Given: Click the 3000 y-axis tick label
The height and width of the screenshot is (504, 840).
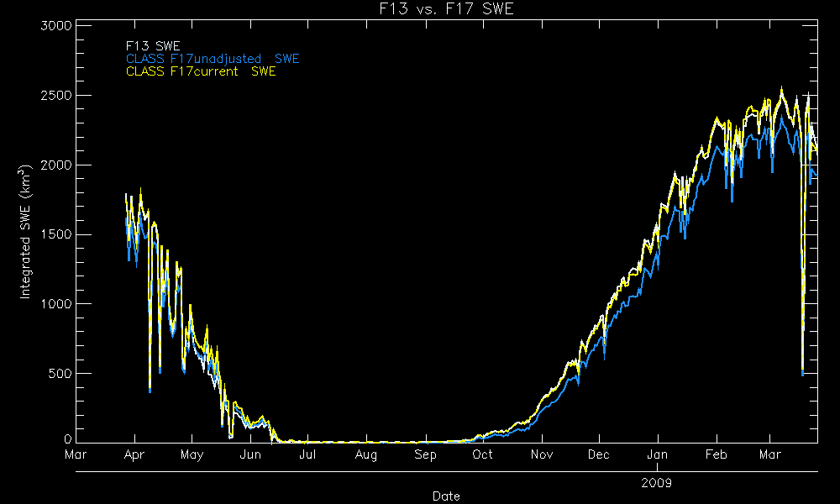Looking at the screenshot, I should [55, 25].
